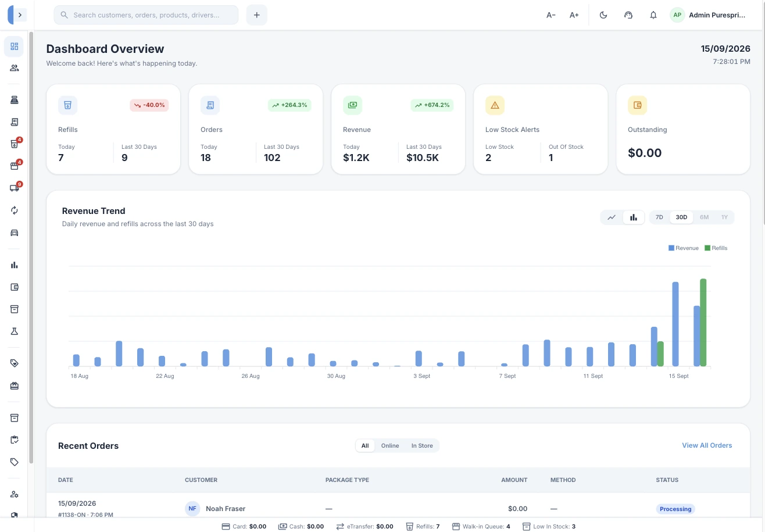
Task: Click Card: $0.00 in status bar
Action: pyautogui.click(x=244, y=526)
